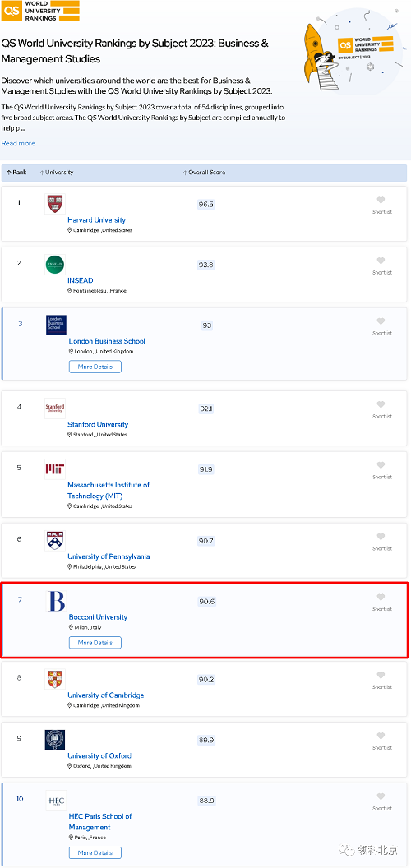Open More Details for Bocconi University

tap(95, 643)
